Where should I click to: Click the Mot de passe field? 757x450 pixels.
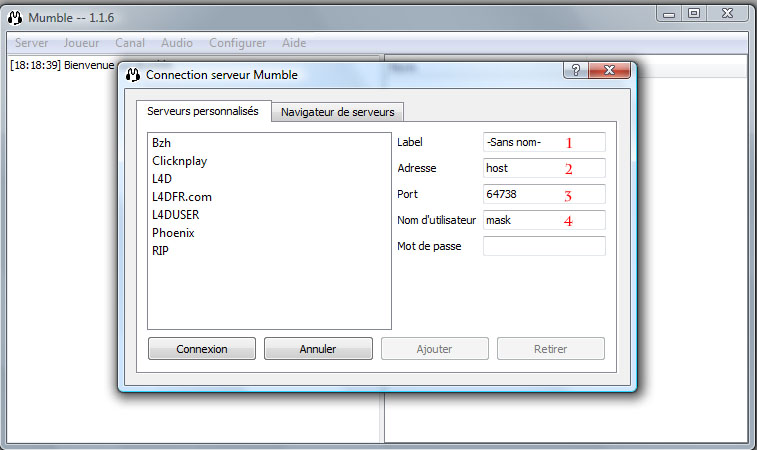(x=544, y=246)
